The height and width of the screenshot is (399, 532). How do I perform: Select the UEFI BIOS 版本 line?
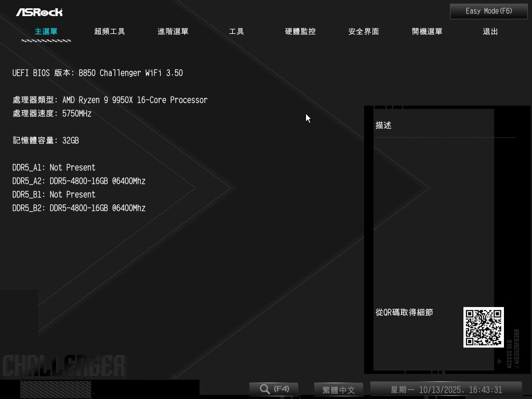pyautogui.click(x=98, y=73)
